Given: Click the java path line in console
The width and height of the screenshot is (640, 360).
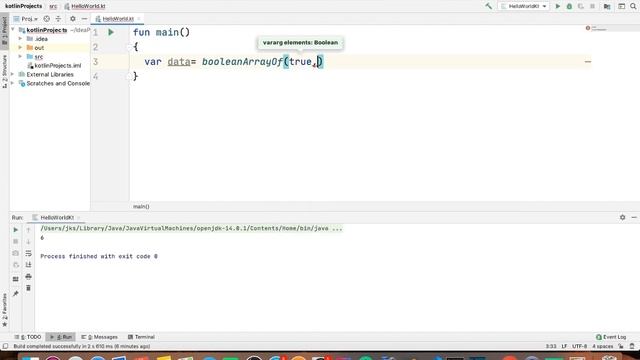Looking at the screenshot, I should tap(191, 229).
